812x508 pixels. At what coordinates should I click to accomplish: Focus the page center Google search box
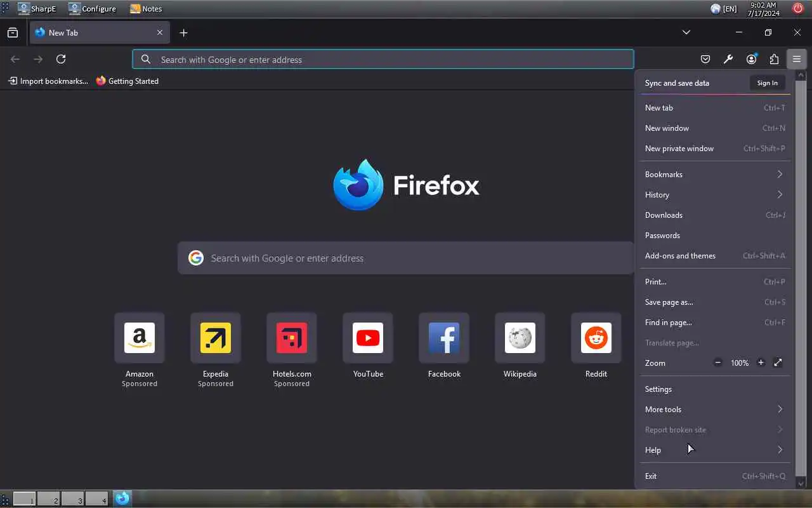406,258
